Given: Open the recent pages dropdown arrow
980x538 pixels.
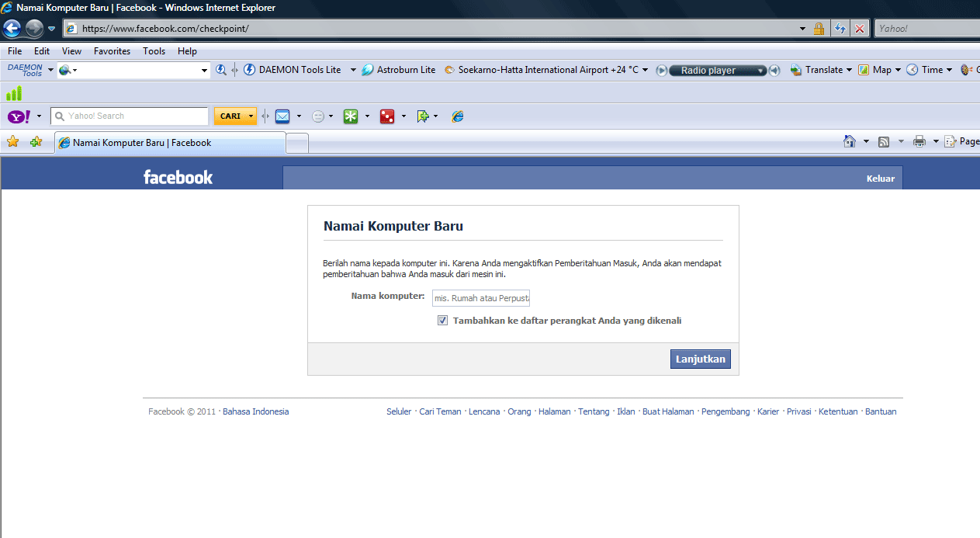Looking at the screenshot, I should (x=52, y=29).
